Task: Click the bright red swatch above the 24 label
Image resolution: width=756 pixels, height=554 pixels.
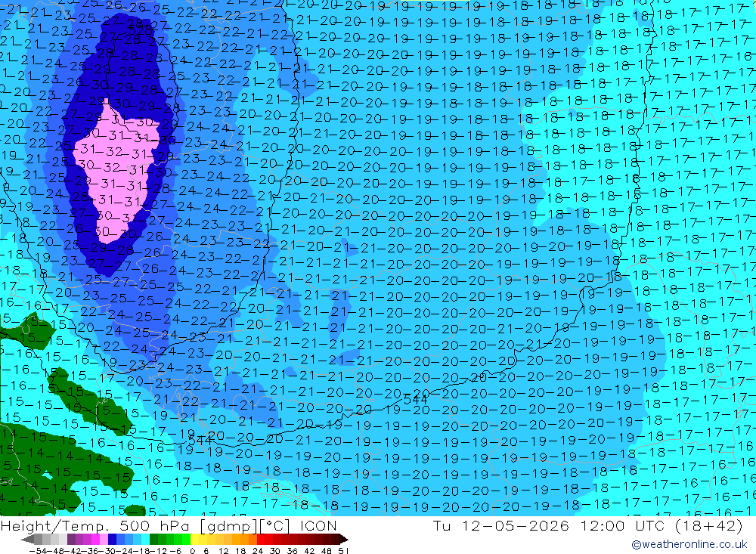Action: pyautogui.click(x=261, y=539)
